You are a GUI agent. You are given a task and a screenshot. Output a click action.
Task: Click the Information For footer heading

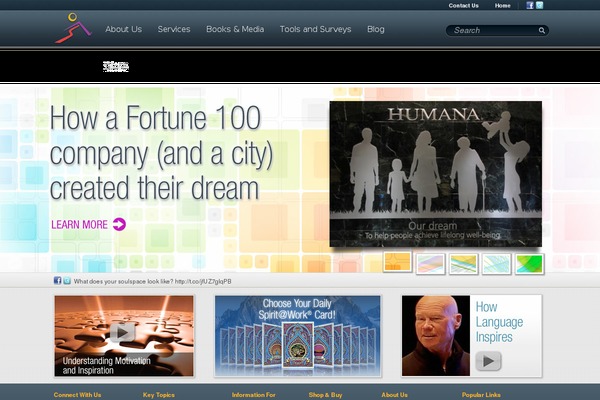253,395
